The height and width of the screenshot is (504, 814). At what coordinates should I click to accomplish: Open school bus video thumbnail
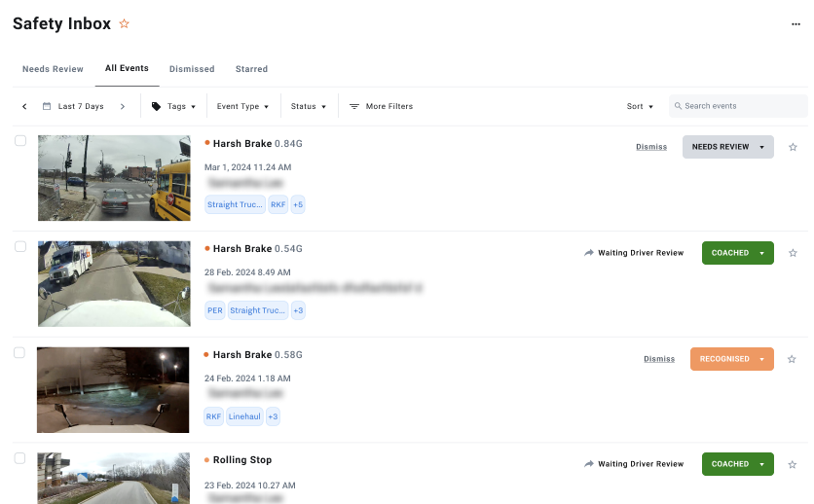click(x=114, y=178)
